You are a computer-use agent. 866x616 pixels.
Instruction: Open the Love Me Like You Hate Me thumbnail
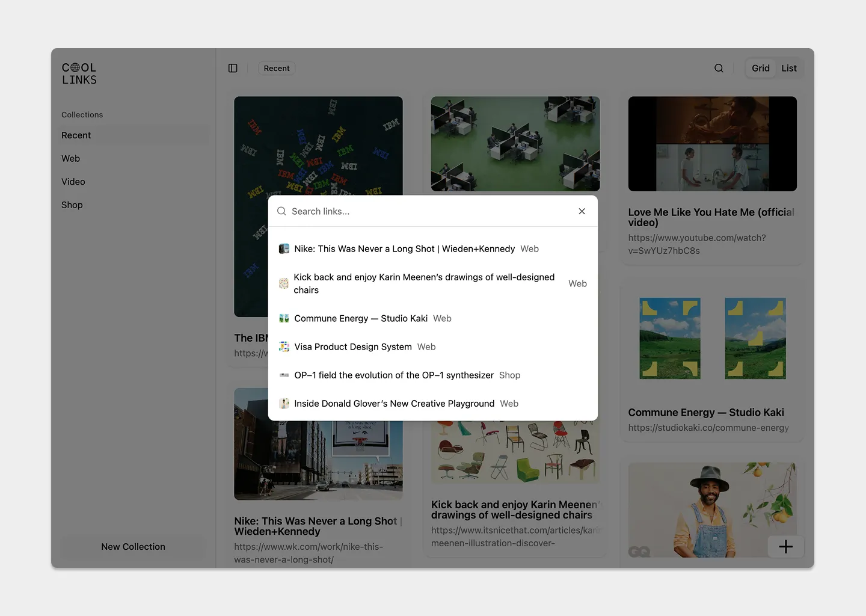coord(713,144)
